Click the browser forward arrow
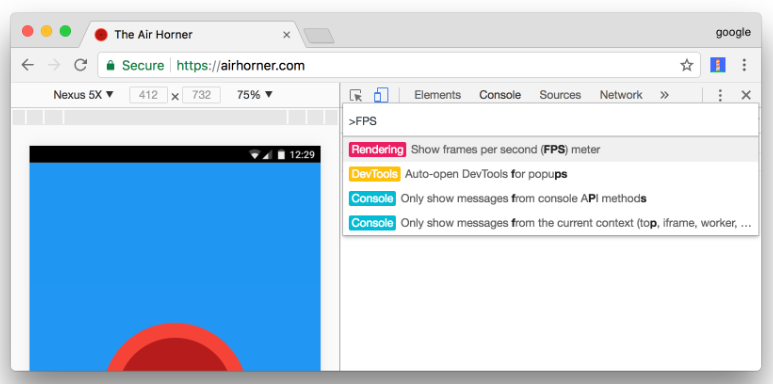The width and height of the screenshot is (773, 384). pos(54,65)
